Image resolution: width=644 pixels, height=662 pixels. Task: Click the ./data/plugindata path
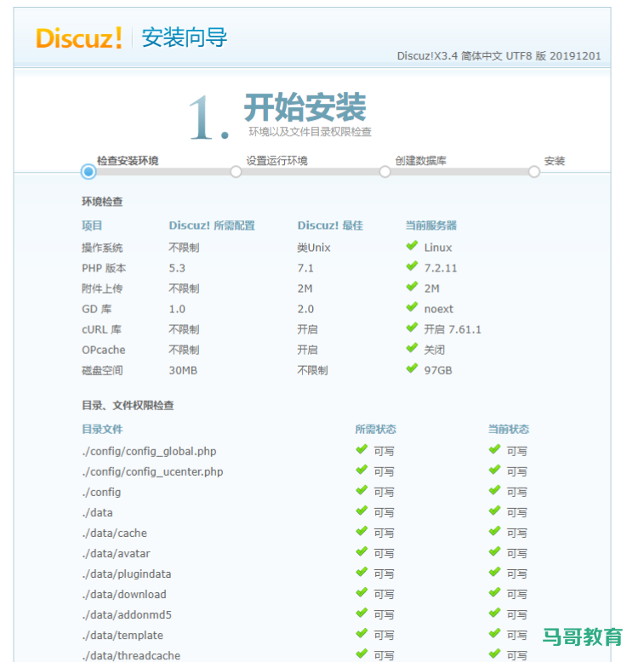click(127, 574)
